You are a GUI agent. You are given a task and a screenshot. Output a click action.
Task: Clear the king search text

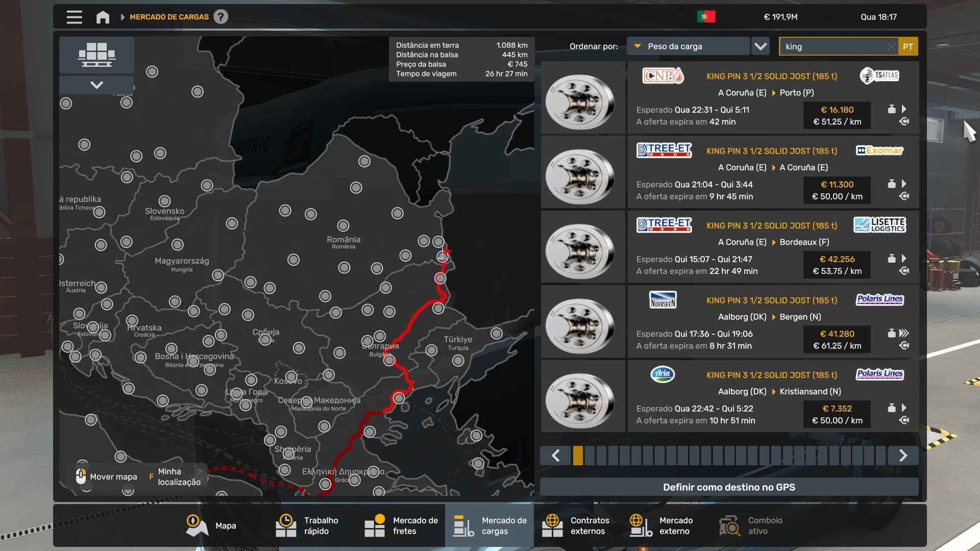tap(891, 46)
